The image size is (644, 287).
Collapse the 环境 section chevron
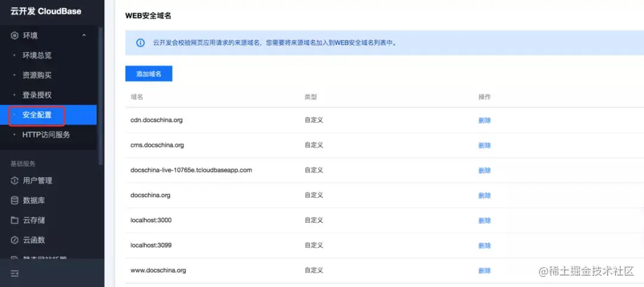(84, 36)
